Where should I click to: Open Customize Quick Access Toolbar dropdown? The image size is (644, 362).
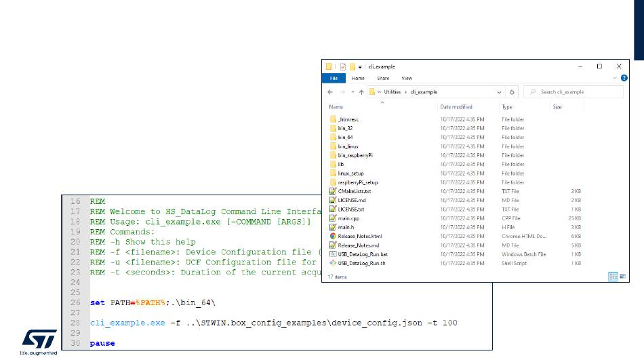[x=360, y=67]
